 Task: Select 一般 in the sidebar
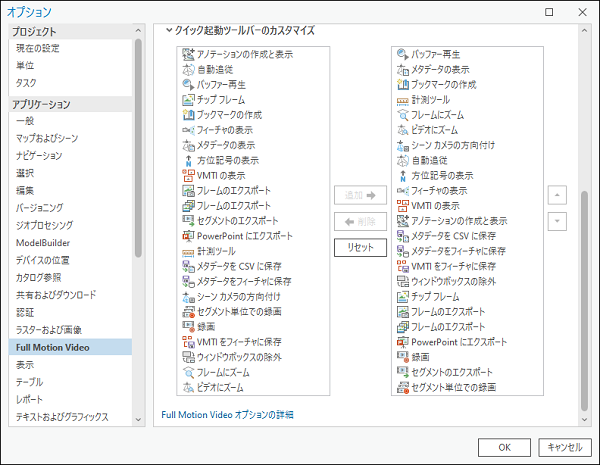[70, 121]
